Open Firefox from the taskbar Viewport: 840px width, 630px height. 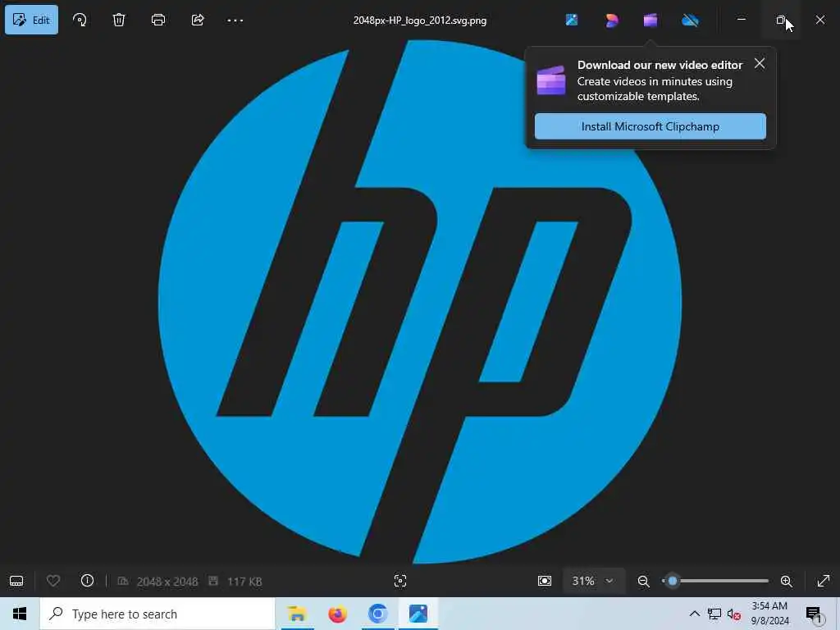coord(337,614)
